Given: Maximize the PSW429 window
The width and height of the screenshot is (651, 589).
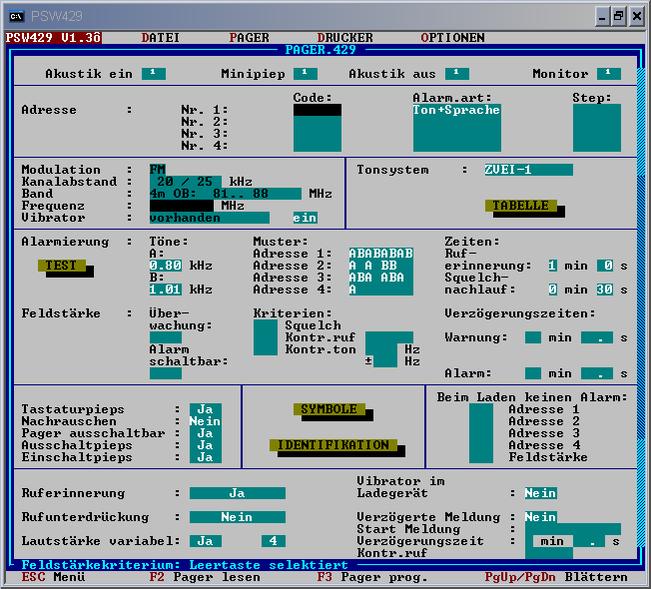Looking at the screenshot, I should (x=619, y=16).
